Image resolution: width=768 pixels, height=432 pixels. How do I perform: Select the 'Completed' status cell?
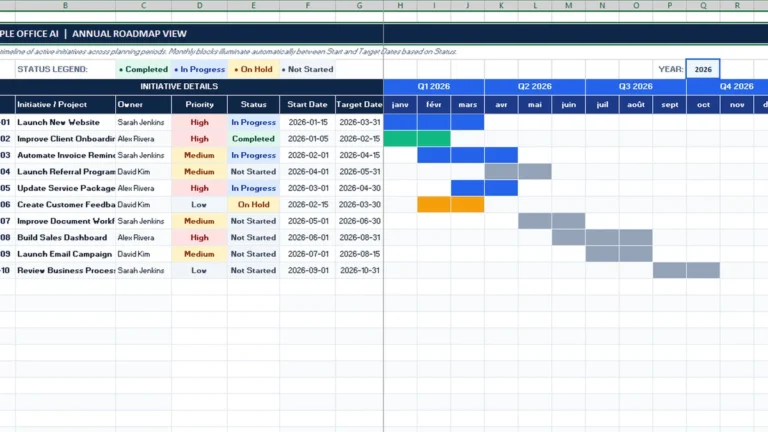253,139
